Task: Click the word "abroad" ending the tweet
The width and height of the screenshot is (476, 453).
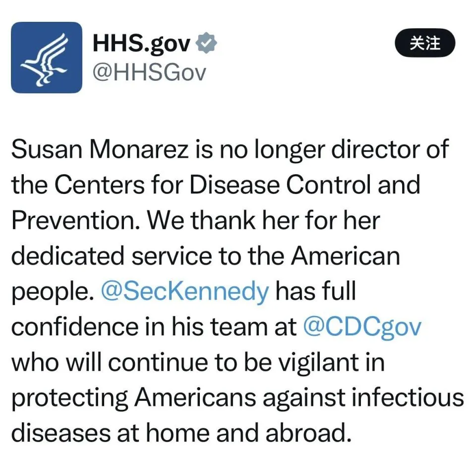Action: (x=305, y=432)
